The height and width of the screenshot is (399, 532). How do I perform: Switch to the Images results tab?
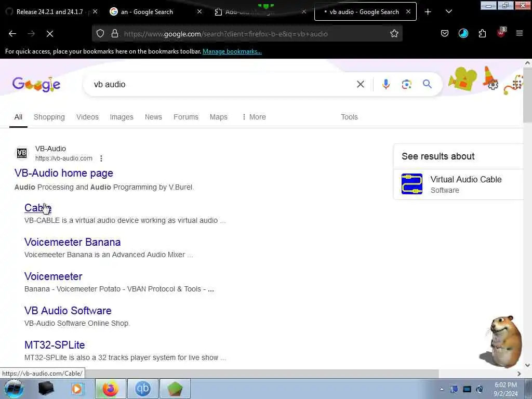point(122,117)
